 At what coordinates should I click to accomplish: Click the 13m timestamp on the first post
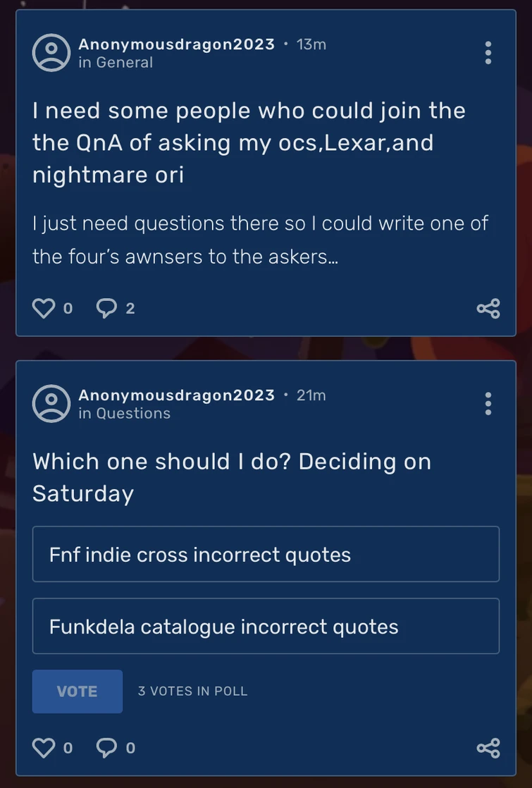(311, 44)
